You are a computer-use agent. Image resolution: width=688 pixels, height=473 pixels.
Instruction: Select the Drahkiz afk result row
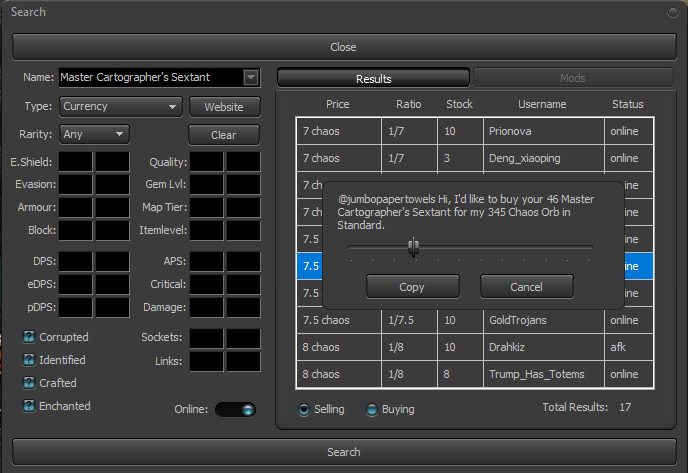(475, 348)
